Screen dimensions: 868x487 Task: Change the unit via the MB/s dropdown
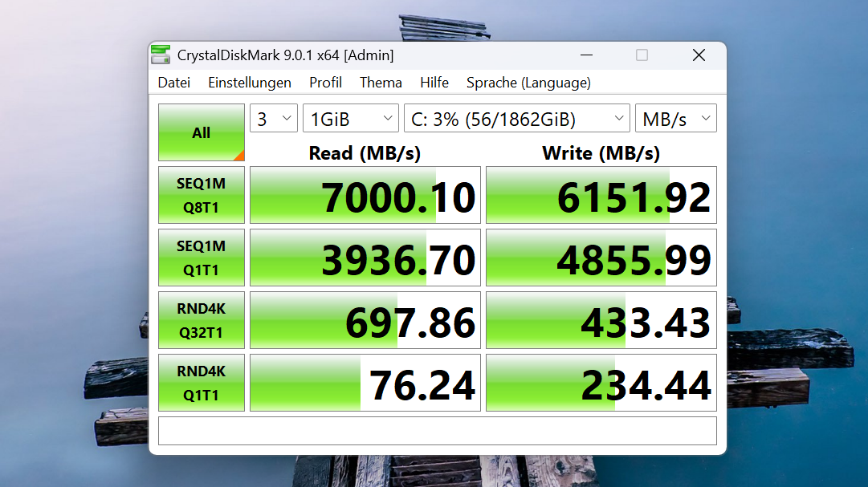pos(675,117)
